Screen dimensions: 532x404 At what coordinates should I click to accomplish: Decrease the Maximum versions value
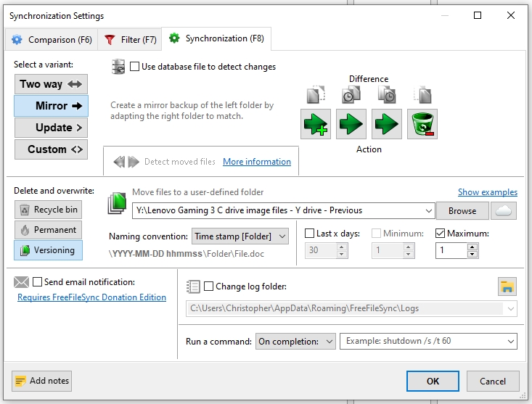(472, 255)
